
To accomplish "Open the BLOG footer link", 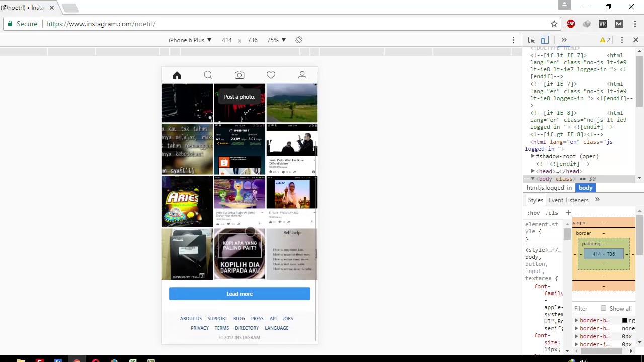I will click(239, 318).
